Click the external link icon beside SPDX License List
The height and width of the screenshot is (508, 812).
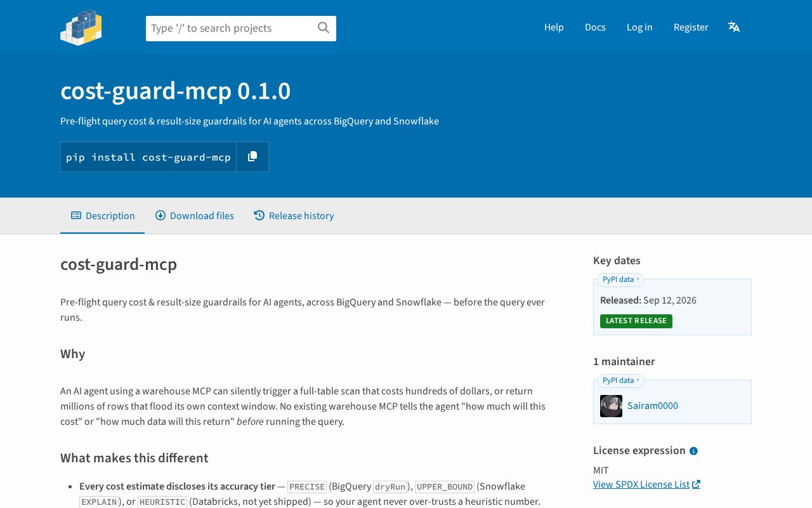[x=696, y=484]
